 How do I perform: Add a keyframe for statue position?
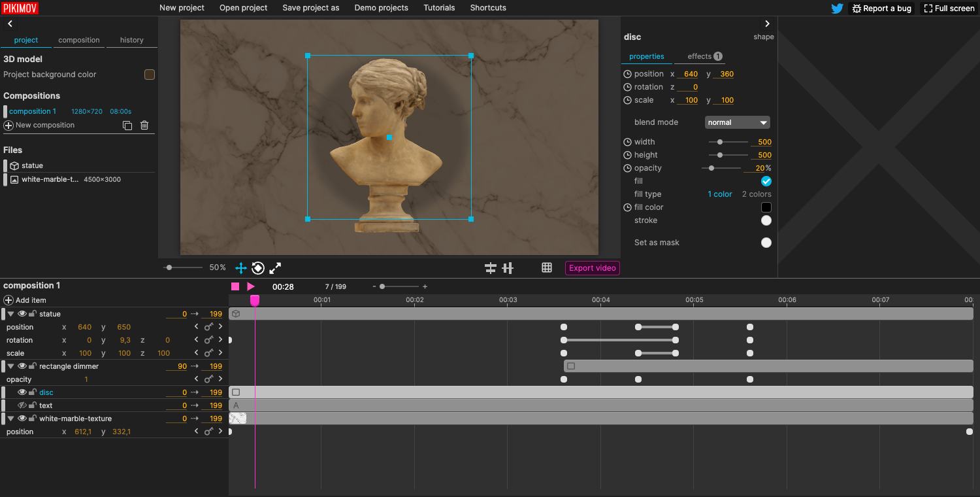click(208, 327)
